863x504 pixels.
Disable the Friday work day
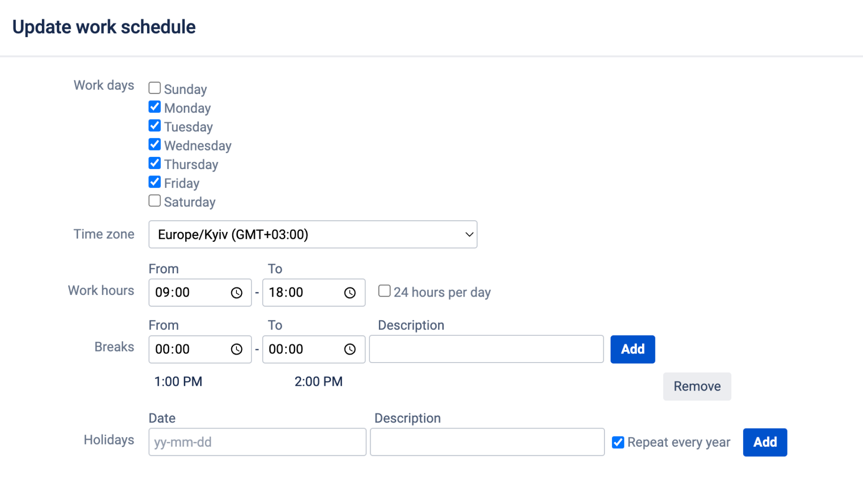[154, 182]
